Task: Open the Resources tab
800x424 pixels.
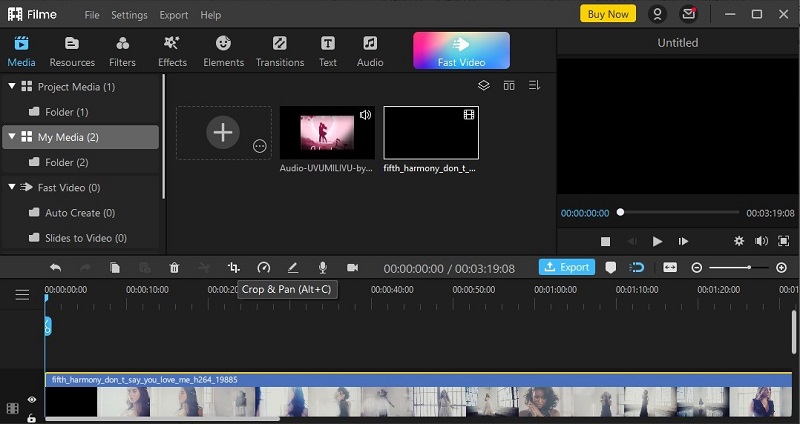Action: [x=72, y=51]
